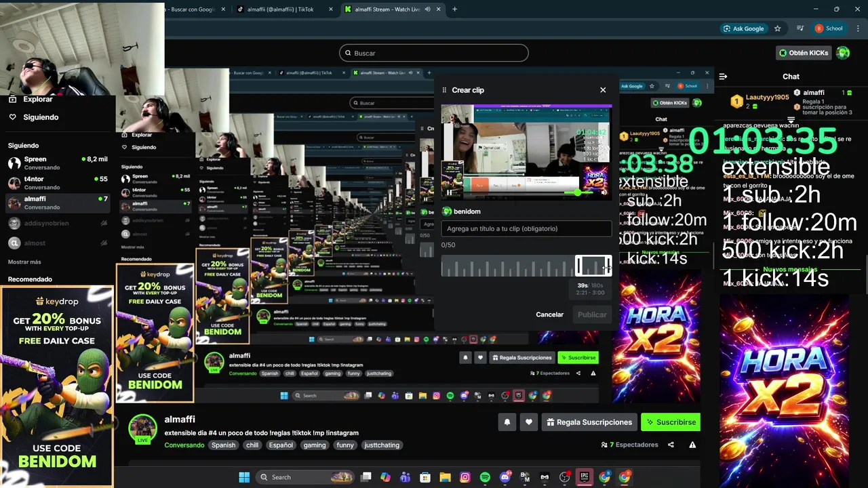Grab the Crear clip dialog drag handle

click(x=445, y=90)
